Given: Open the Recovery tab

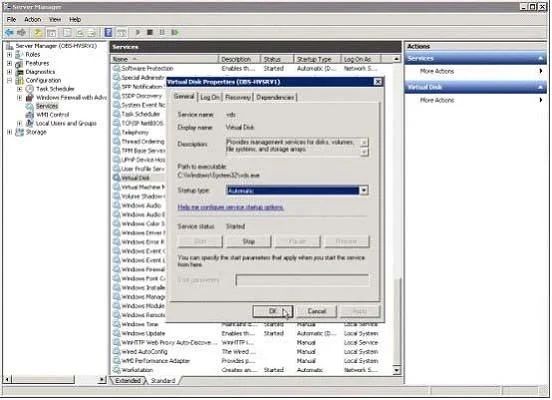Looking at the screenshot, I should click(238, 98).
